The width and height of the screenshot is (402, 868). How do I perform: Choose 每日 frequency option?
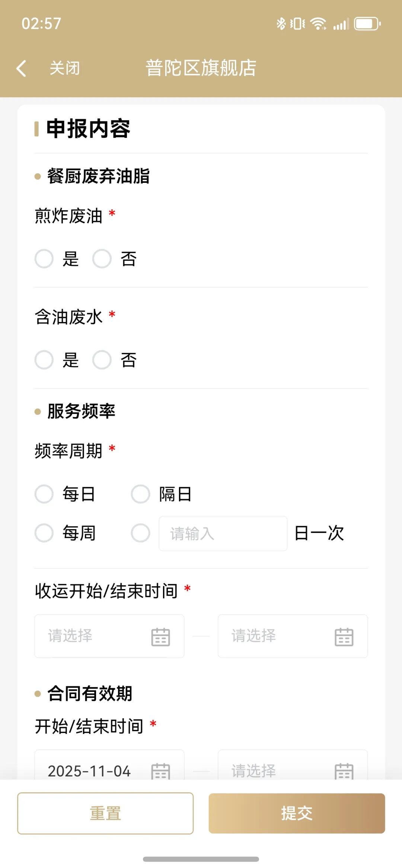pos(44,494)
